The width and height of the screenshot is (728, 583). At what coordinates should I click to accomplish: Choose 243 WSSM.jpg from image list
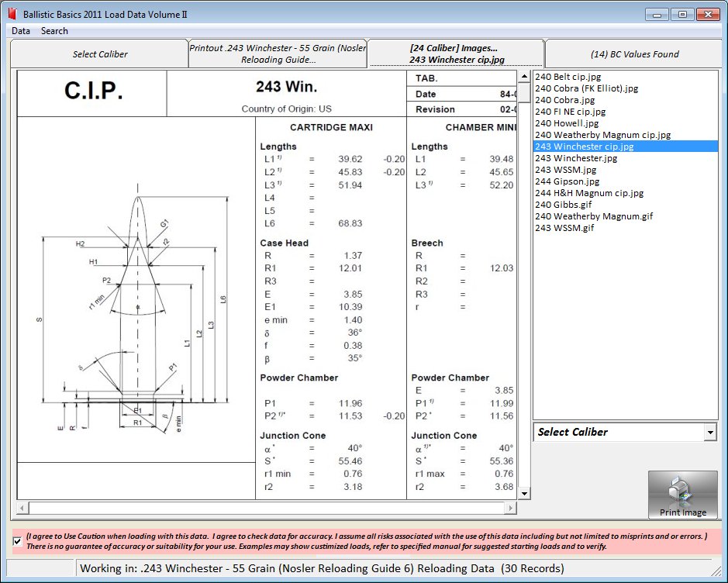[565, 170]
